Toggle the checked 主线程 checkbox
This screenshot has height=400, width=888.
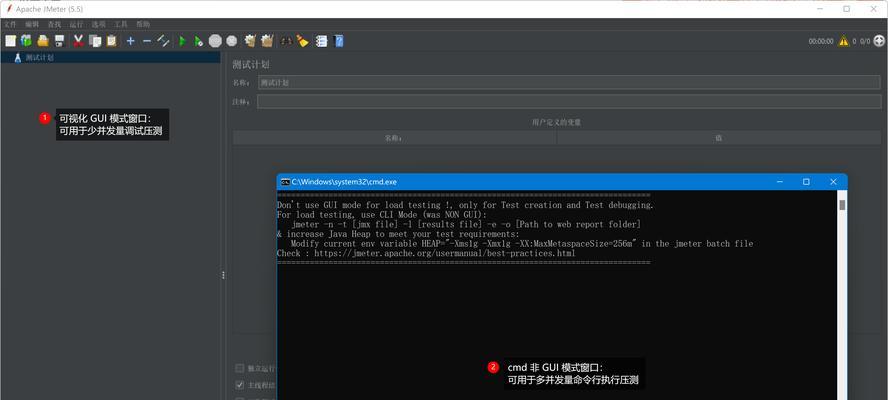pos(240,385)
